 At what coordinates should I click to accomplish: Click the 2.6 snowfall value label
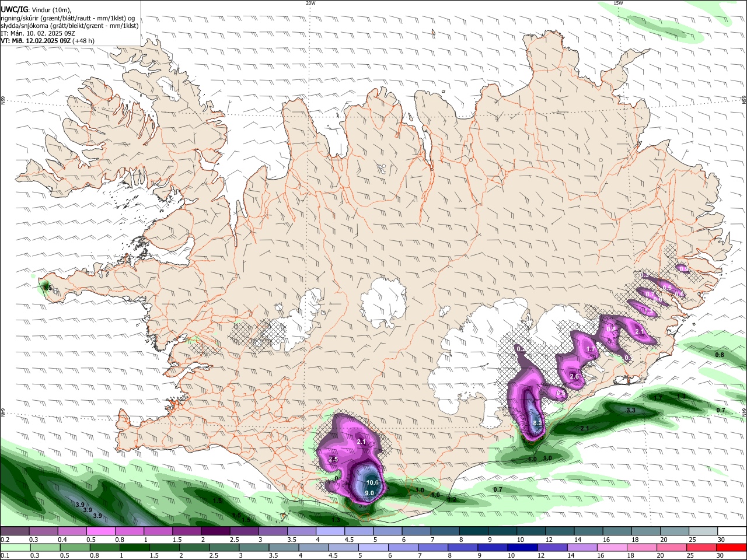(574, 376)
